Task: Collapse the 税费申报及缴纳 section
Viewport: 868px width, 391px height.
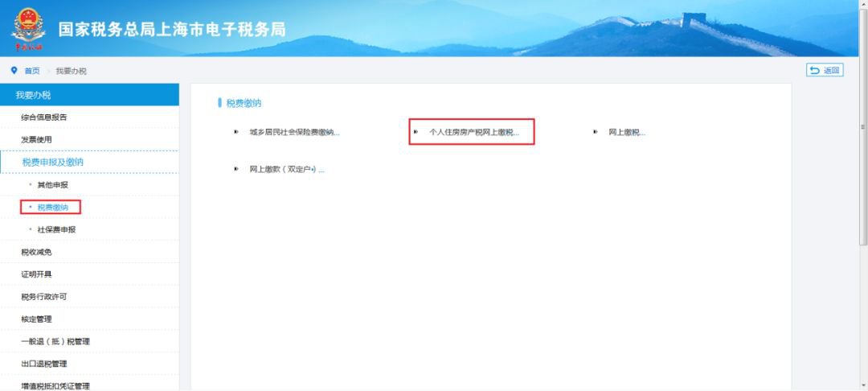Action: tap(53, 163)
